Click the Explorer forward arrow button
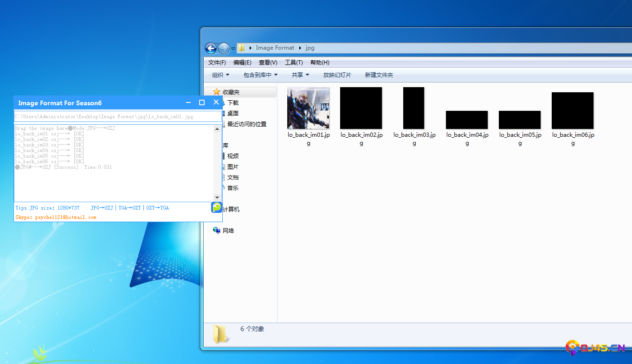The width and height of the screenshot is (632, 364). [x=224, y=48]
